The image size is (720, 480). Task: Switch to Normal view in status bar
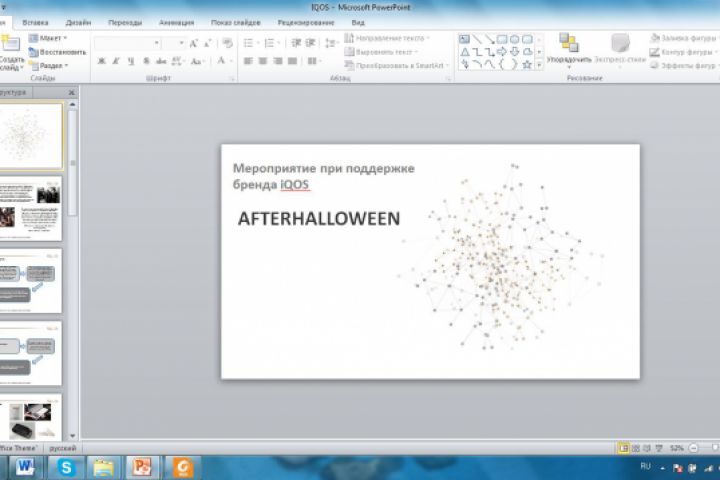point(623,448)
